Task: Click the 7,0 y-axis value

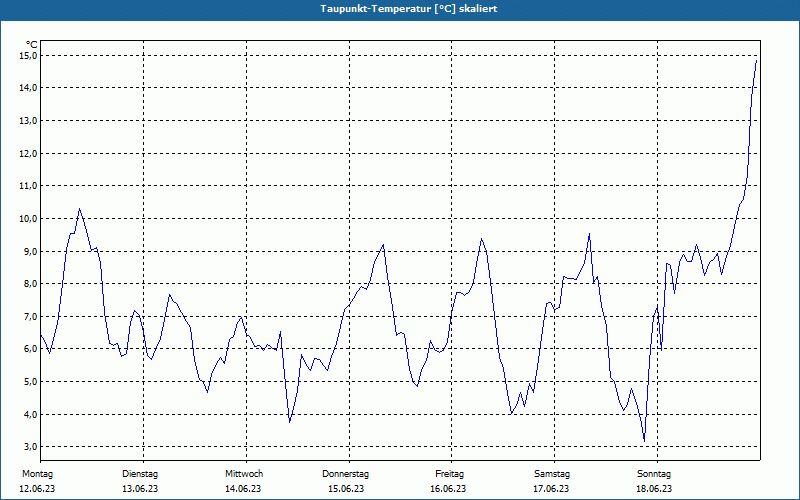Action: [31, 316]
